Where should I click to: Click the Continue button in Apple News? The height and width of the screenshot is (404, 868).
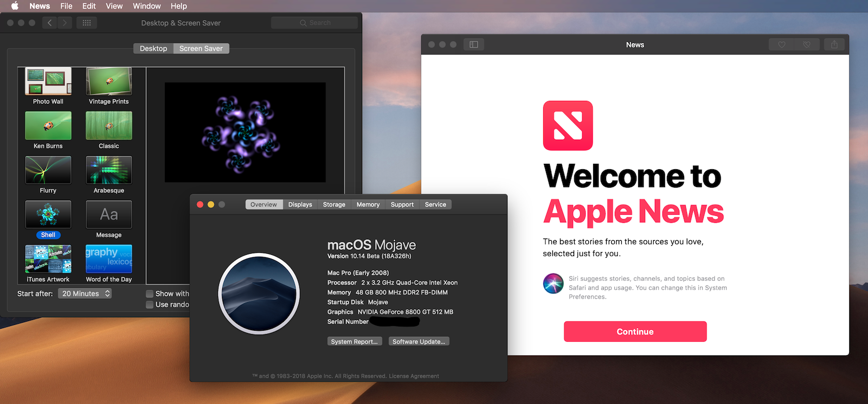(635, 331)
